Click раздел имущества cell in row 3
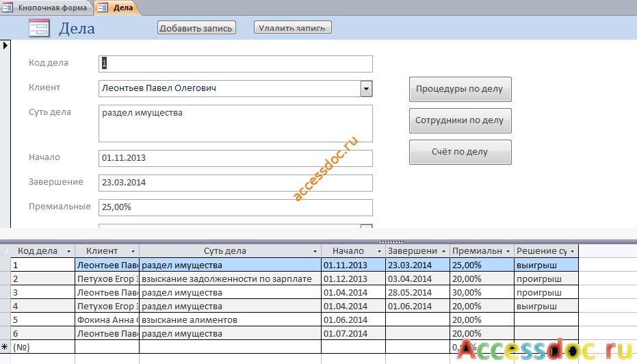Image resolution: width=637 pixels, height=364 pixels. (231, 293)
